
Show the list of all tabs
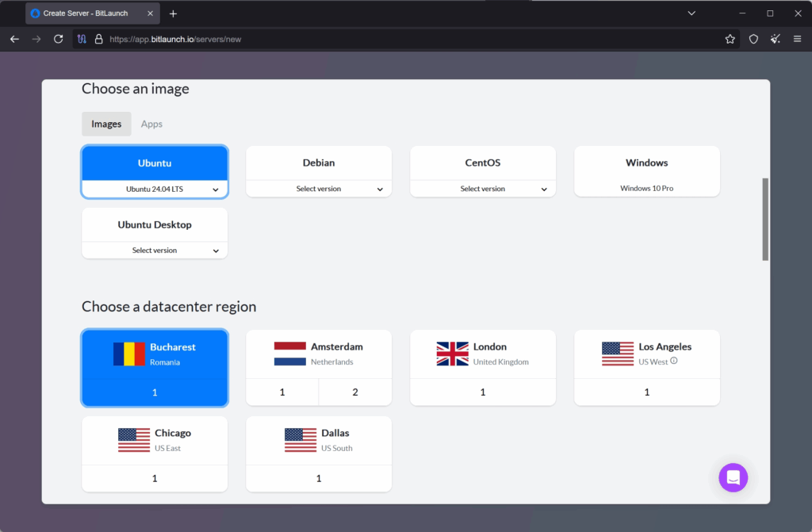coord(691,13)
